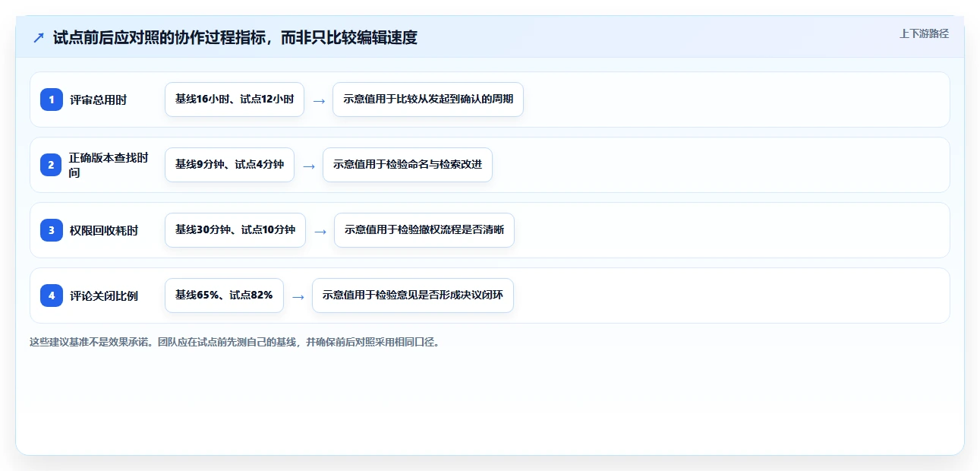
Task: Click the 上下游路径 label in header
Action: click(924, 33)
